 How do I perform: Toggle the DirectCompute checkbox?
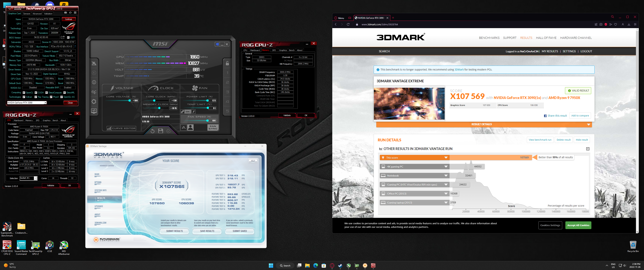(x=46, y=92)
